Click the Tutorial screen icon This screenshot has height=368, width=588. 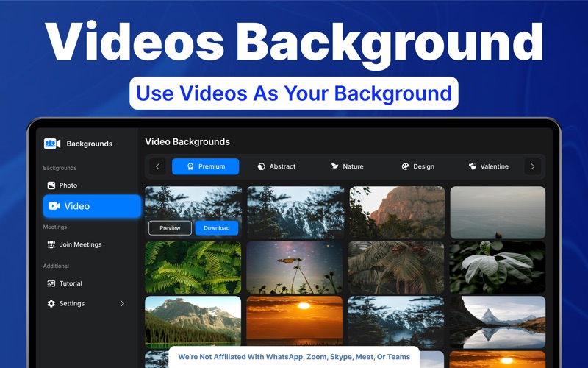coord(51,283)
